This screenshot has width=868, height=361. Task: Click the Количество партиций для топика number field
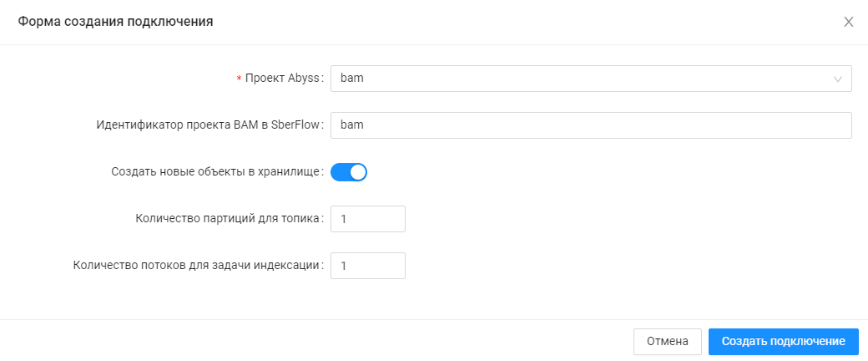tap(367, 219)
